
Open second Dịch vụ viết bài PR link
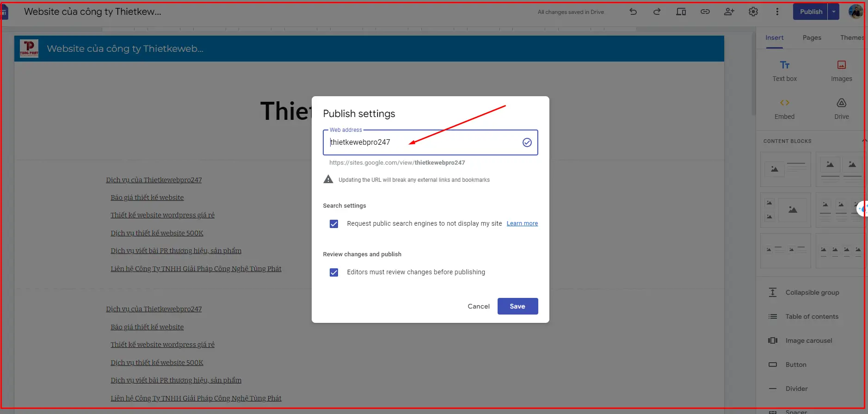click(x=176, y=380)
